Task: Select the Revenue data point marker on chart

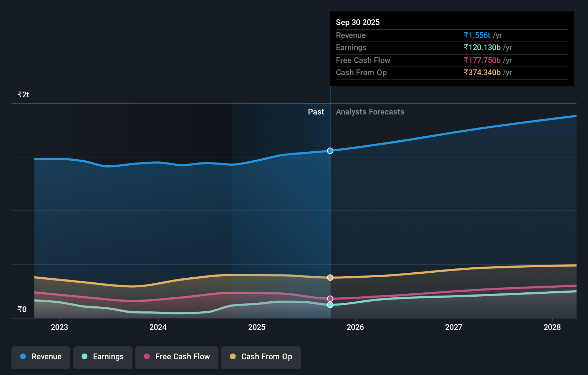Action: point(330,151)
